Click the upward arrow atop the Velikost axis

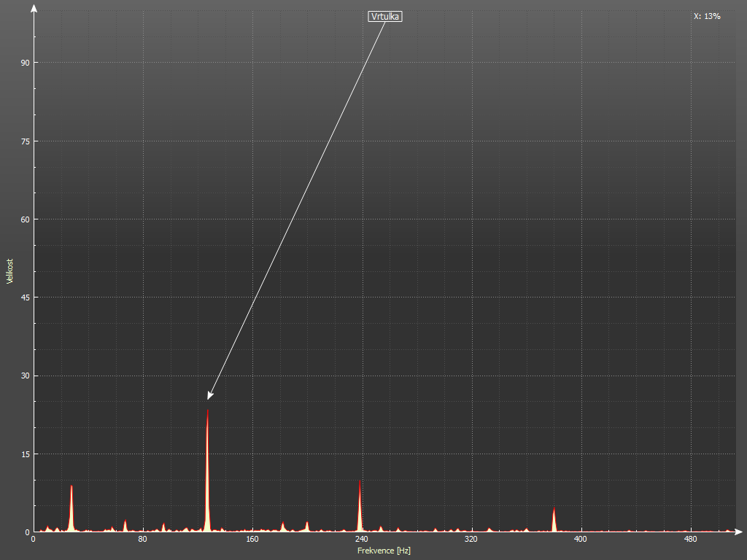click(x=34, y=7)
